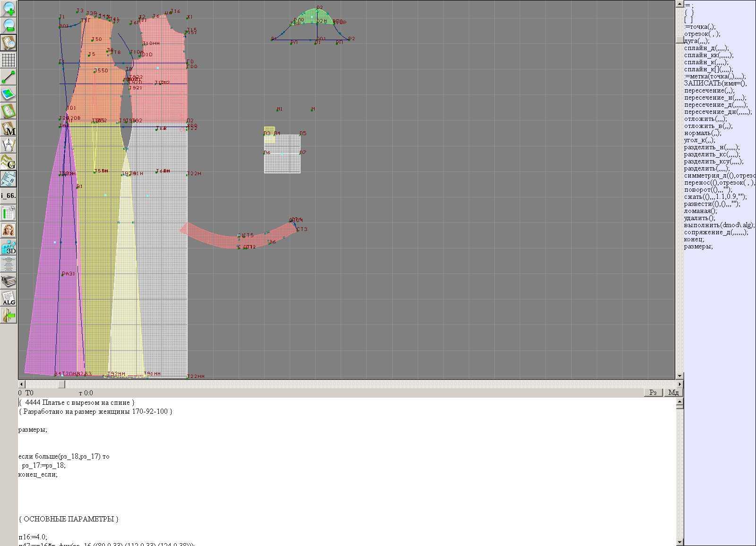Click in the code editor on 'размеры;' line
This screenshot has height=546, width=756.
tap(33, 430)
